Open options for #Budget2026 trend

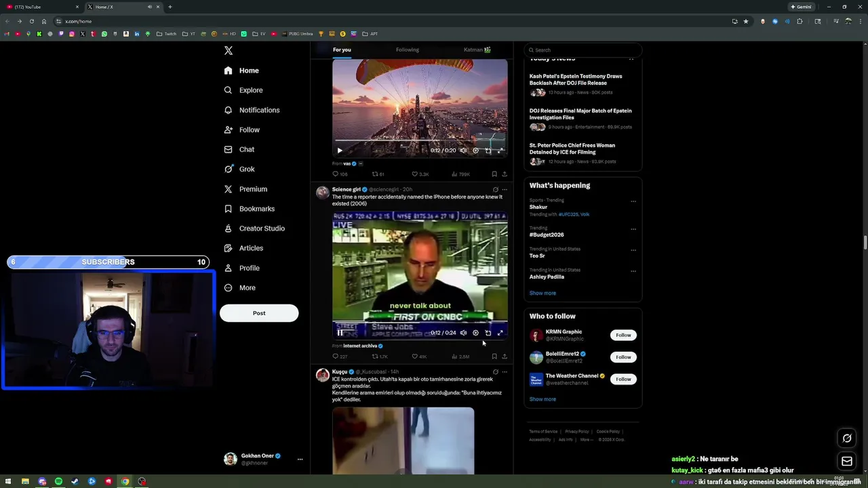pyautogui.click(x=633, y=229)
